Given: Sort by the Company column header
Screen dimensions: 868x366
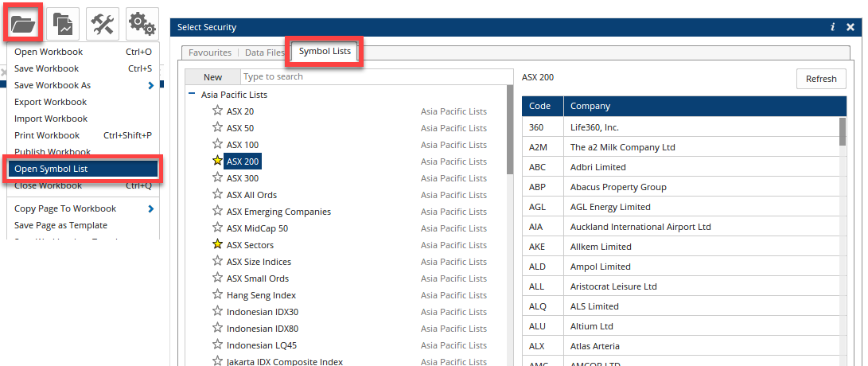Looking at the screenshot, I should pos(705,106).
